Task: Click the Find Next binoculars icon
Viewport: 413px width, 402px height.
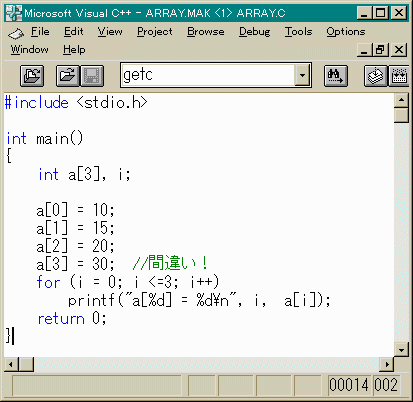Action: [x=336, y=76]
